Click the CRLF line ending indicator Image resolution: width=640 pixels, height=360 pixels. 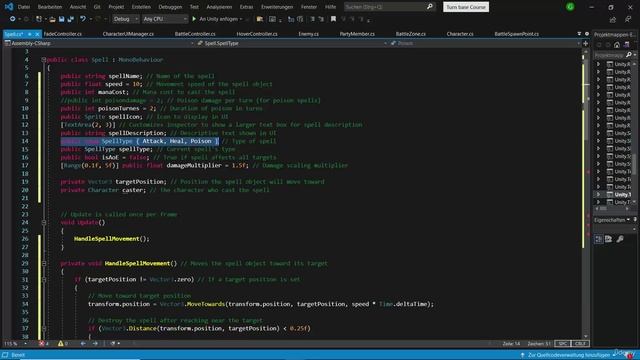click(580, 344)
